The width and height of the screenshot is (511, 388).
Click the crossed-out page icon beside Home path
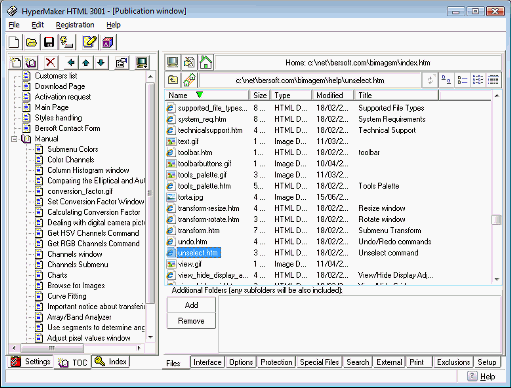click(x=189, y=62)
